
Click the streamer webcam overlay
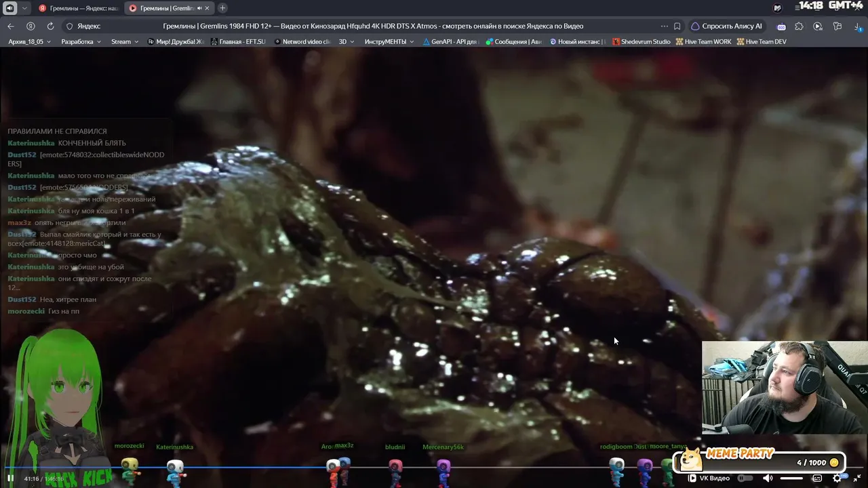pyautogui.click(x=785, y=387)
